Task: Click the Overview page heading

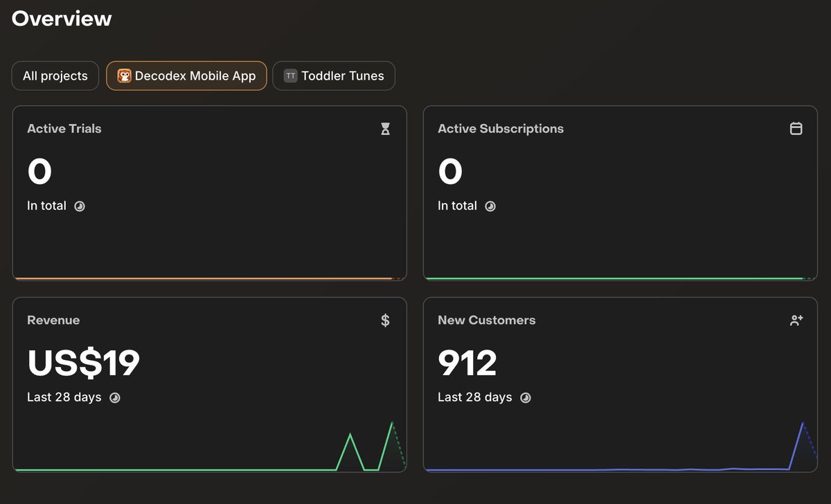Action: click(x=62, y=19)
